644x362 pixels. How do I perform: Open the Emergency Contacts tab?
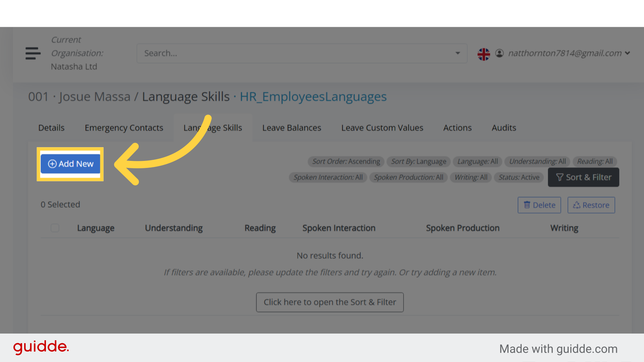[124, 128]
